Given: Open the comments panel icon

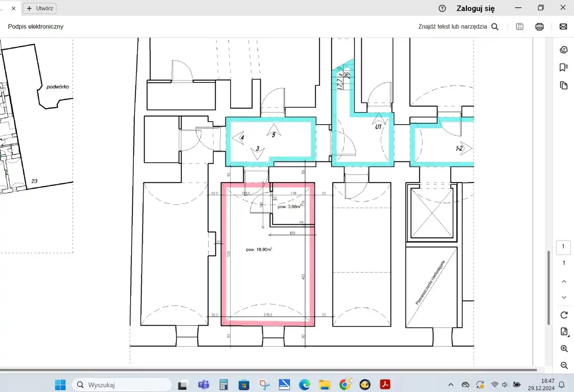Looking at the screenshot, I should [564, 49].
